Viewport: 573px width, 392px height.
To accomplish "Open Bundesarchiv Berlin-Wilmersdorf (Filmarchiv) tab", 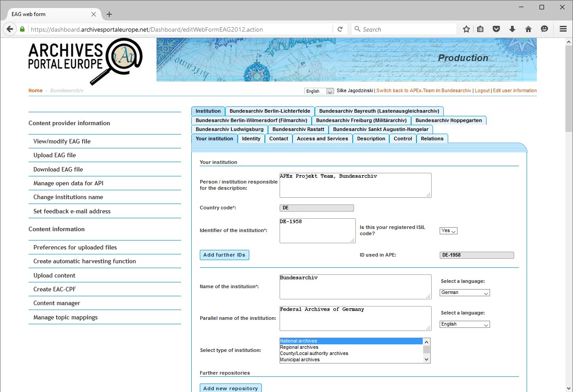I will 251,121.
